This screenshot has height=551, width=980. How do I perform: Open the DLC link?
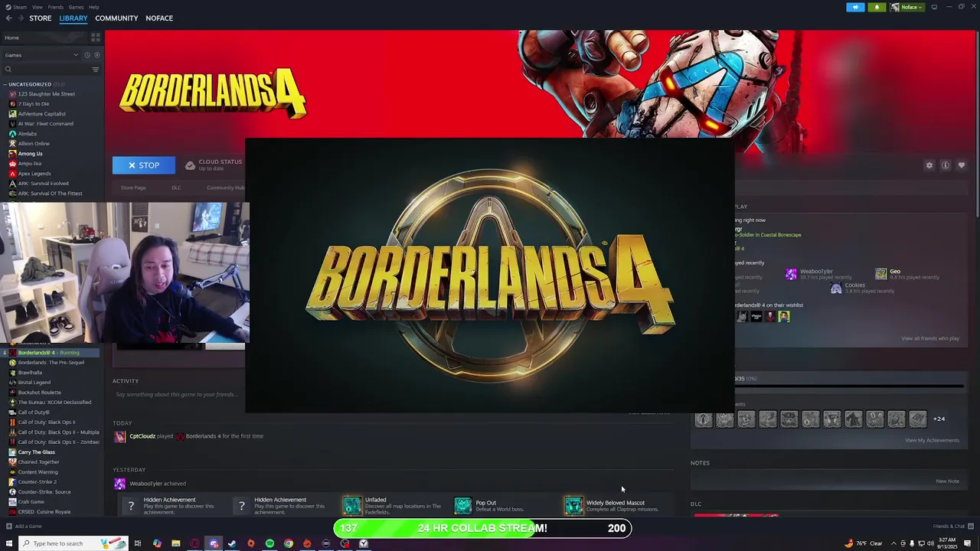click(x=176, y=187)
